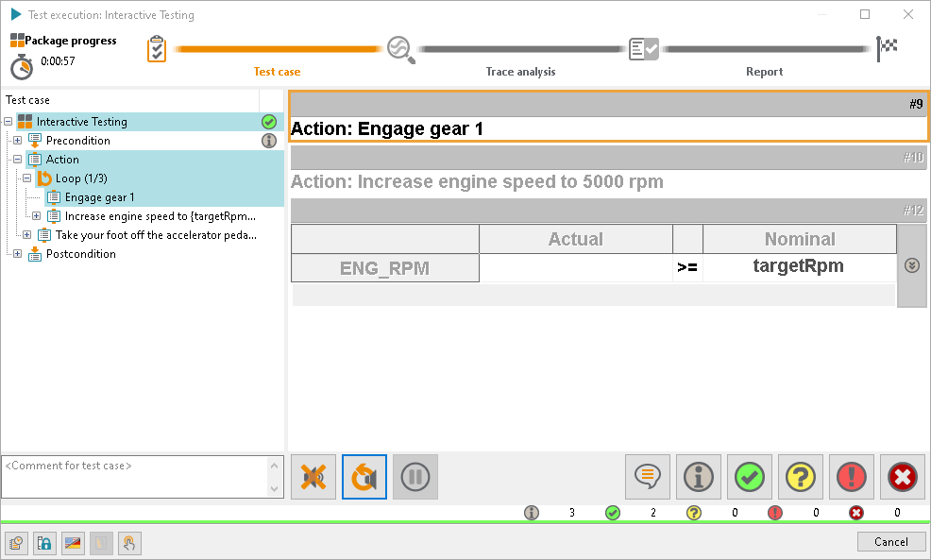
Task: Click the info verdict button
Action: coord(699,477)
